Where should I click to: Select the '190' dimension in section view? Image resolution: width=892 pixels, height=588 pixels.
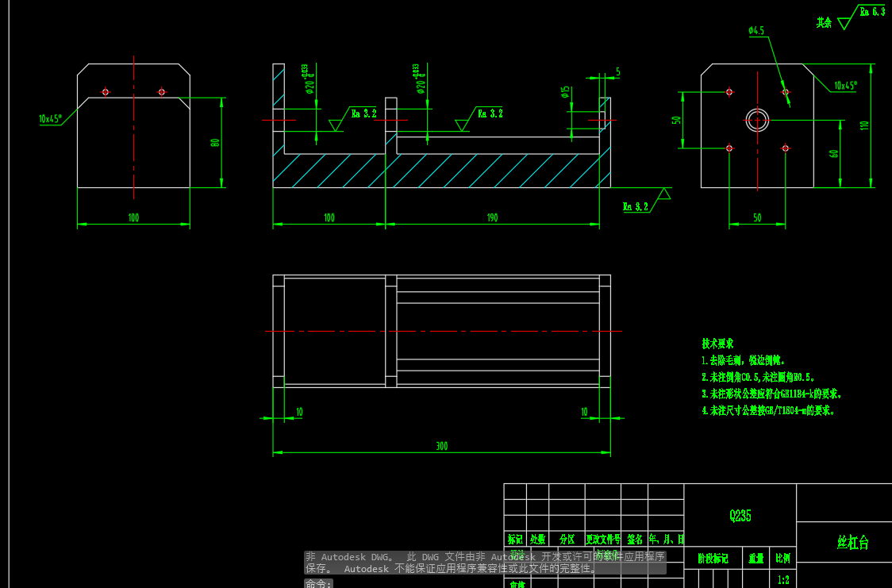[x=493, y=217]
